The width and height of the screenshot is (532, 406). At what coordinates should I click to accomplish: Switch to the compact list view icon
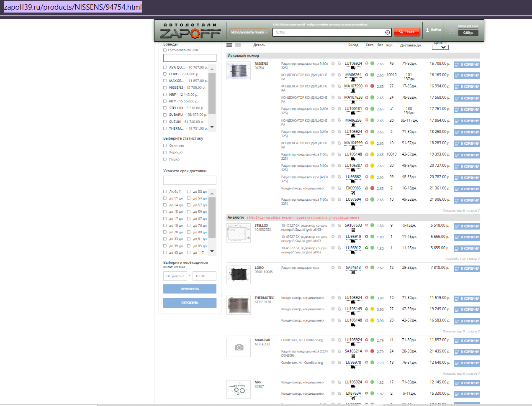(238, 45)
